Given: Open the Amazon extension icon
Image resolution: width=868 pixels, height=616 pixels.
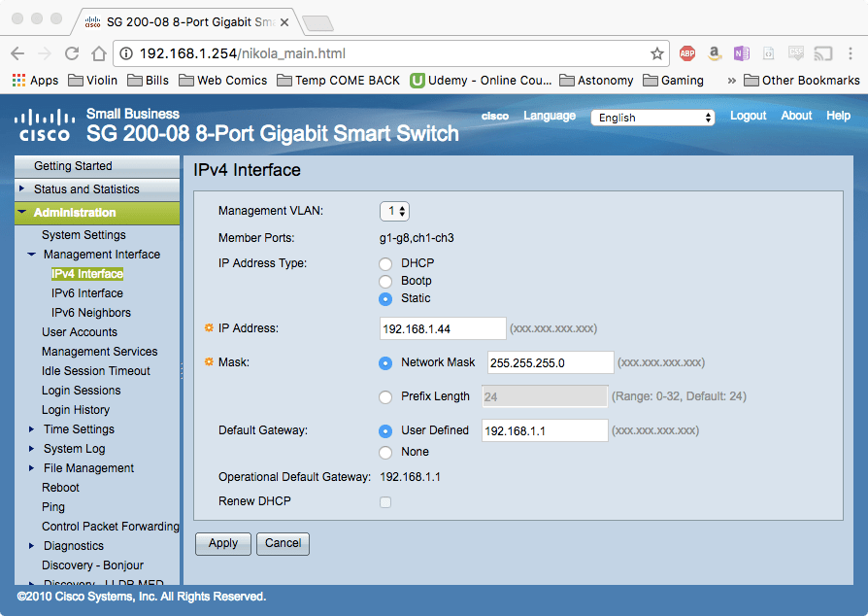Looking at the screenshot, I should click(715, 53).
